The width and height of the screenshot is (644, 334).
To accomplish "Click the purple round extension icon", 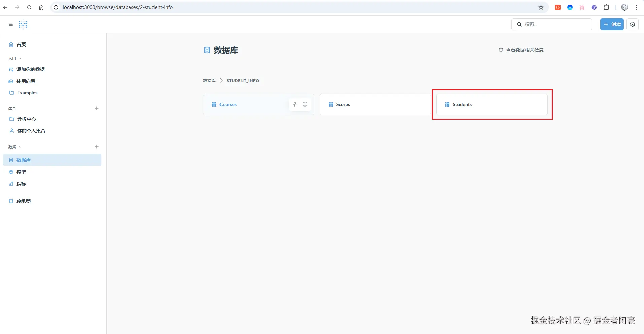I will pos(594,7).
